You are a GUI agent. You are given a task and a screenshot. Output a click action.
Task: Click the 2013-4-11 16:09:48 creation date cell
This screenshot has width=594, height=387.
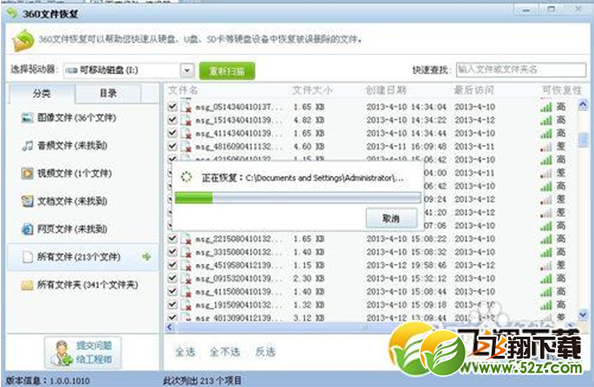pos(406,147)
